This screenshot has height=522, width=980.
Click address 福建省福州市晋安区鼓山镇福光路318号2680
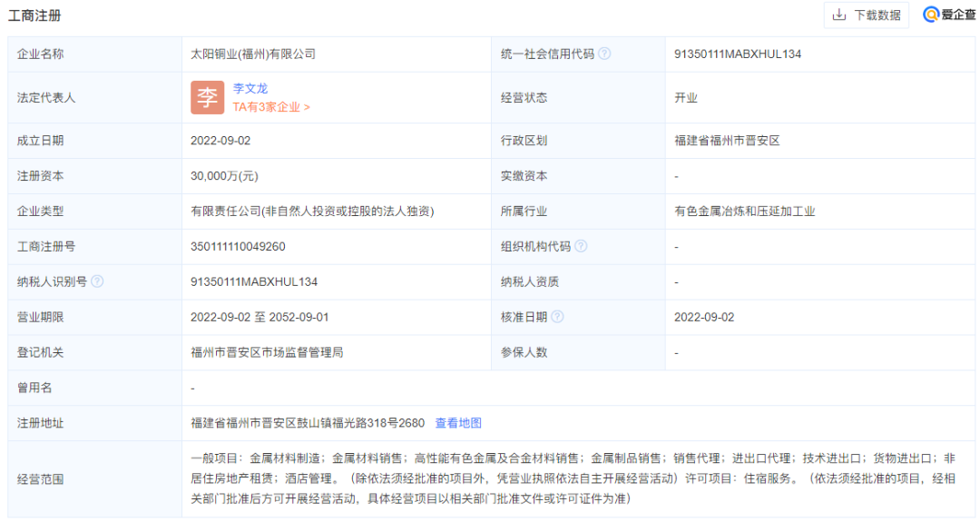click(x=308, y=423)
